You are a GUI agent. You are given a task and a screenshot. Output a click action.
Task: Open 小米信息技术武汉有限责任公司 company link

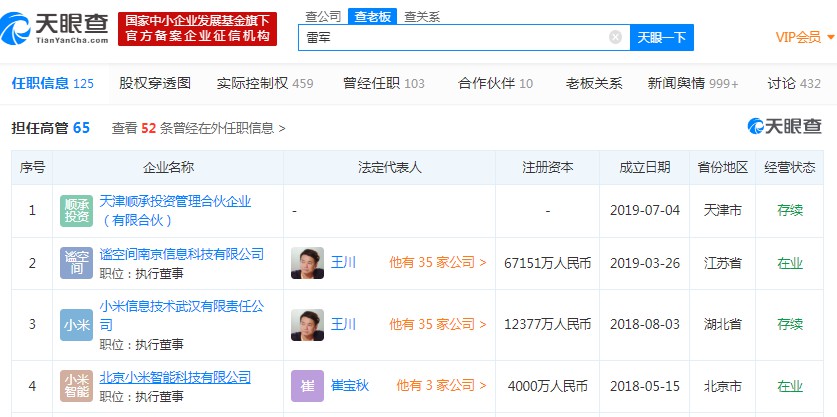click(181, 315)
